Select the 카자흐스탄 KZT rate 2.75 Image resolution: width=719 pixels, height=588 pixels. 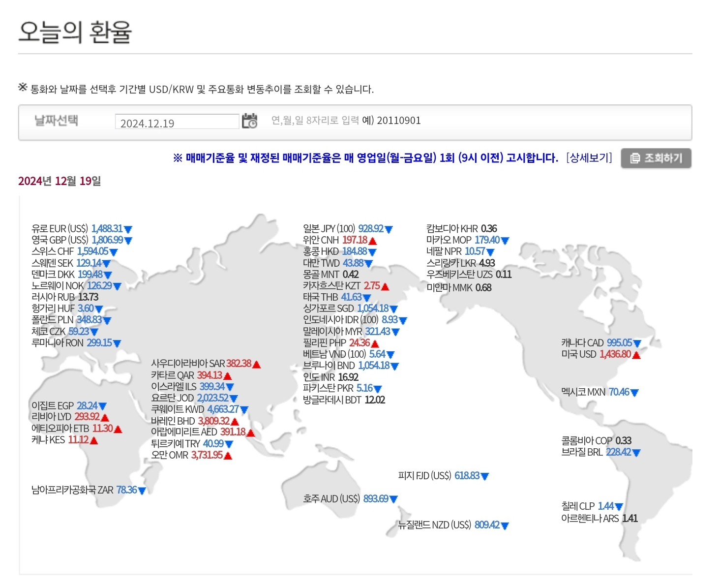(372, 286)
